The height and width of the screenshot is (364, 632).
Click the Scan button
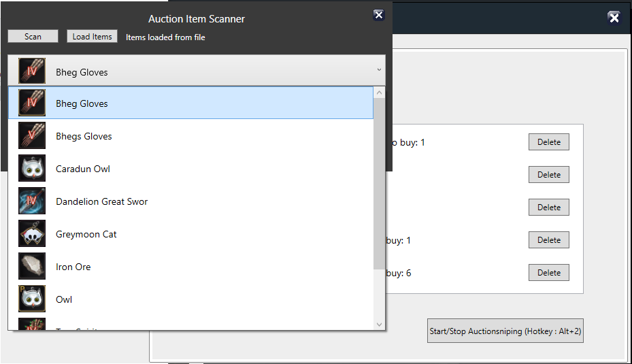click(x=33, y=36)
